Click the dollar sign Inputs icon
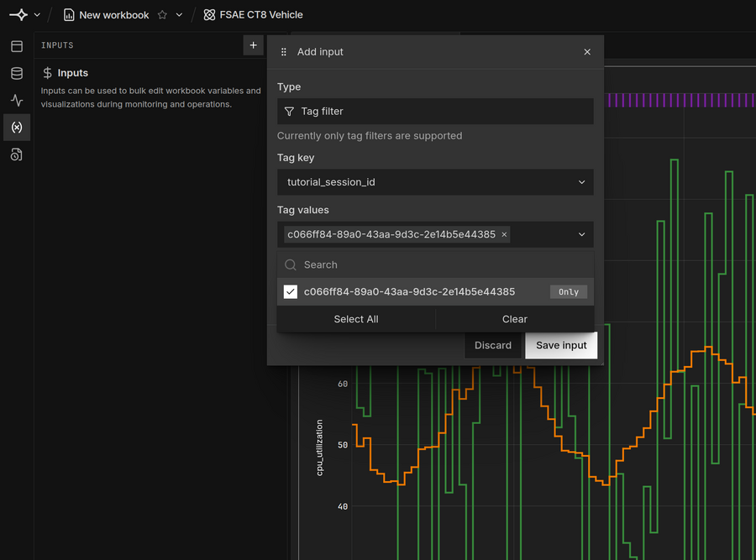The width and height of the screenshot is (756, 560). tap(47, 73)
